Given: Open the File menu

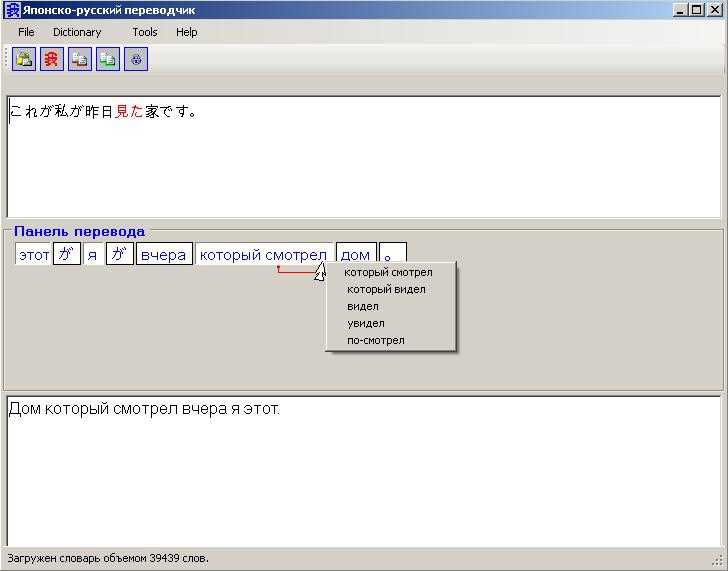Looking at the screenshot, I should tap(26, 32).
